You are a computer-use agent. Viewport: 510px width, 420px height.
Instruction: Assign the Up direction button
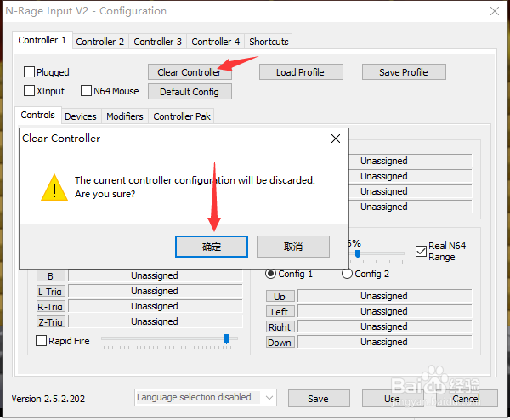pyautogui.click(x=280, y=297)
